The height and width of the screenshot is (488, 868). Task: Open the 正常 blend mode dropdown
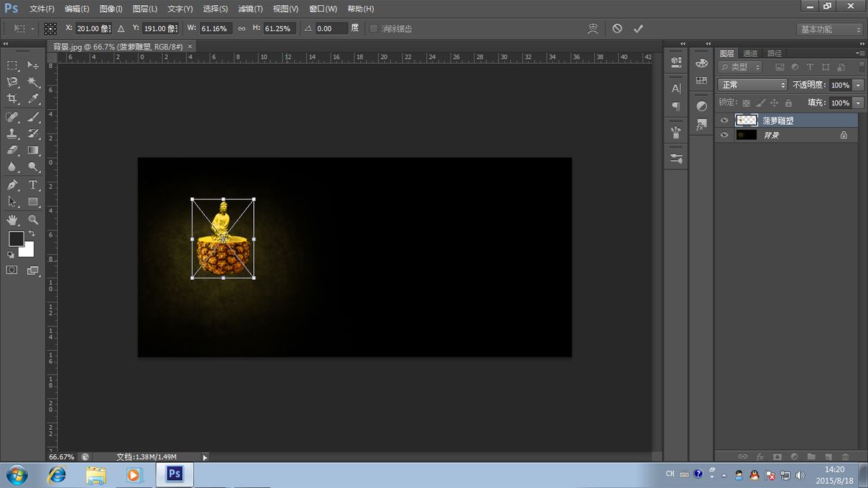pos(752,85)
